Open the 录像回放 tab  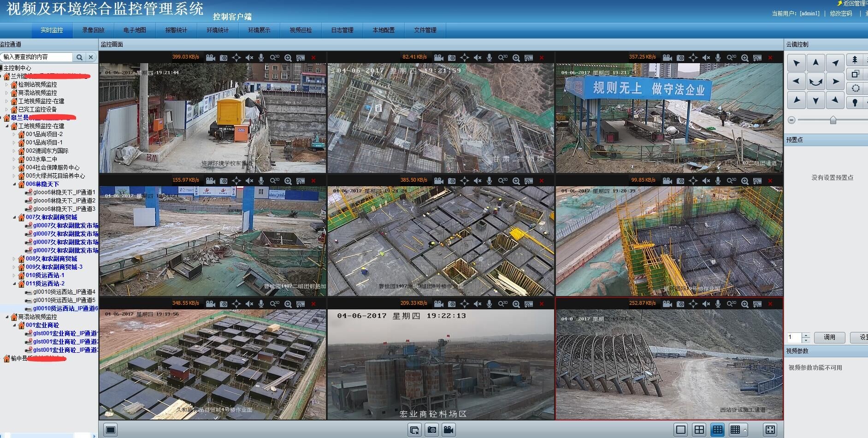[93, 30]
